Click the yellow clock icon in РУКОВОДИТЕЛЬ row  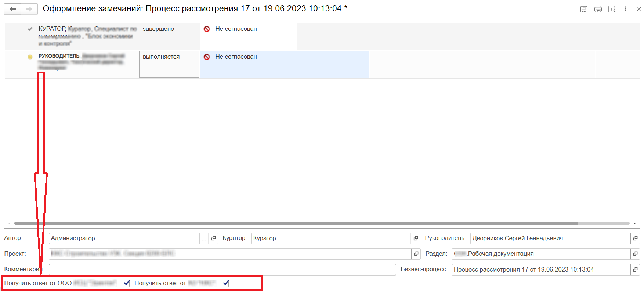[x=30, y=57]
